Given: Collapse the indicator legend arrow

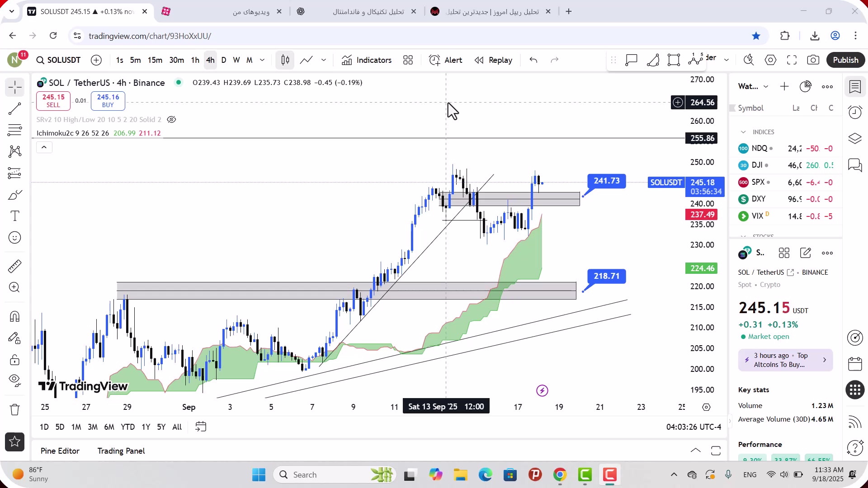Looking at the screenshot, I should click(x=44, y=147).
